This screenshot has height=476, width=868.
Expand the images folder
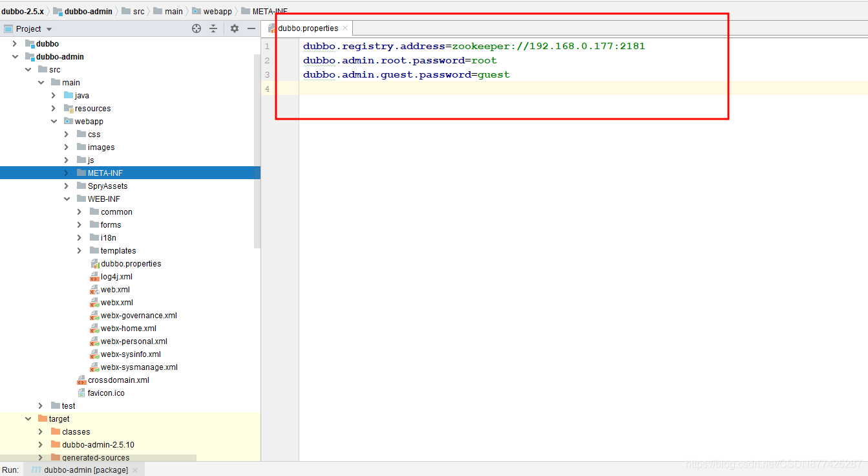[67, 147]
